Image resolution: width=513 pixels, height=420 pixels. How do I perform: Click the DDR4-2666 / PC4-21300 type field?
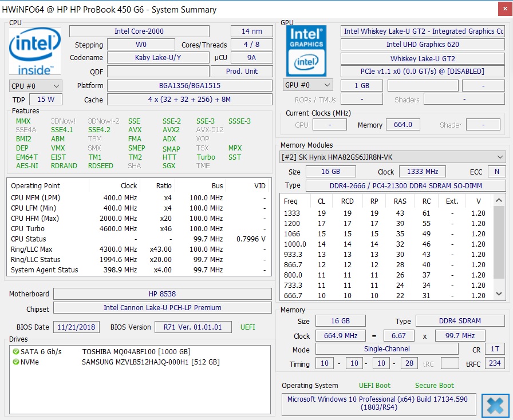pos(406,186)
